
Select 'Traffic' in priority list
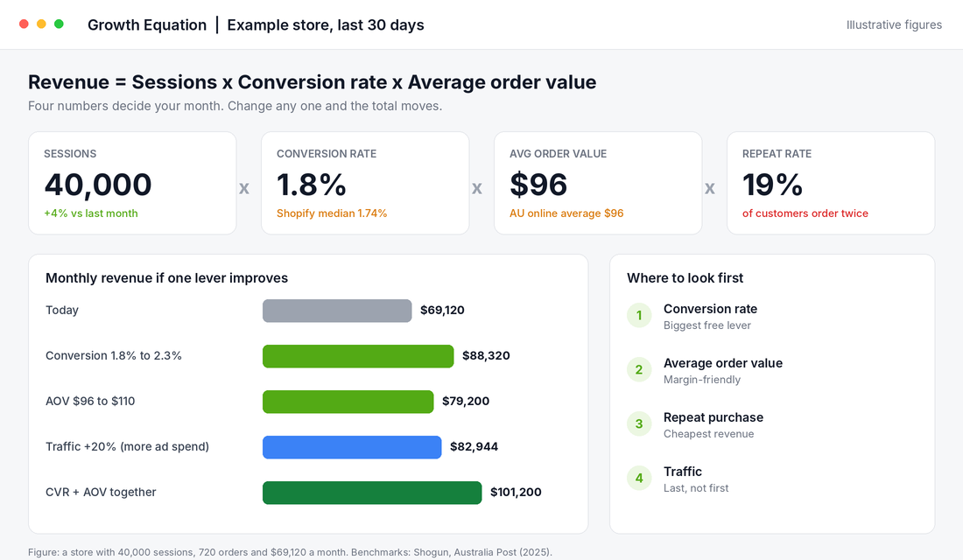tap(682, 472)
